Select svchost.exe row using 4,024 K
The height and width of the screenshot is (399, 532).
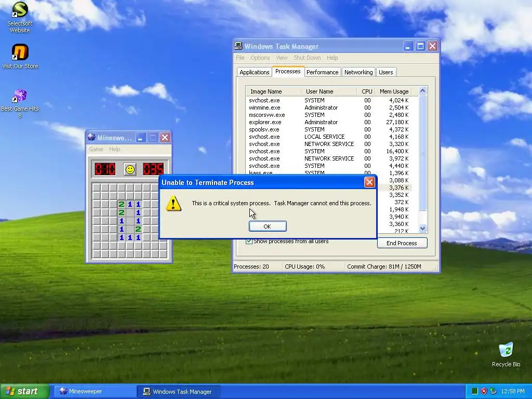328,100
